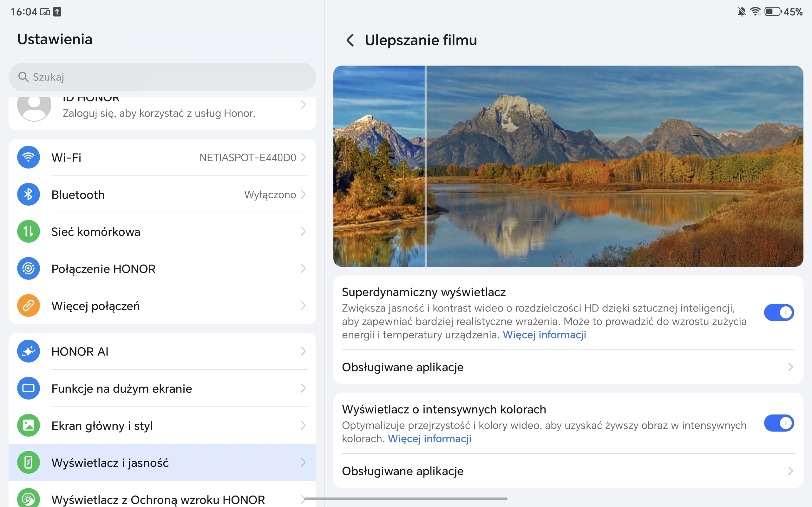Tap the Połączenie HONOR icon
812x507 pixels.
(29, 269)
